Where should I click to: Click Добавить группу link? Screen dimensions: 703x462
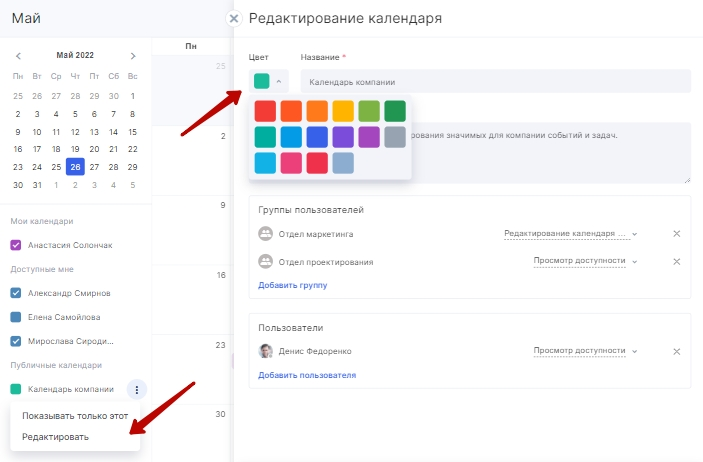click(x=292, y=285)
